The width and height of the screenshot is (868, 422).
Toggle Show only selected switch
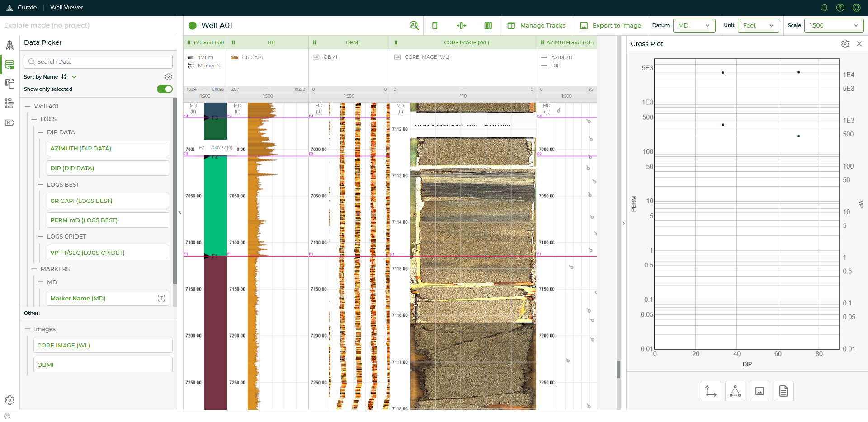tap(165, 89)
